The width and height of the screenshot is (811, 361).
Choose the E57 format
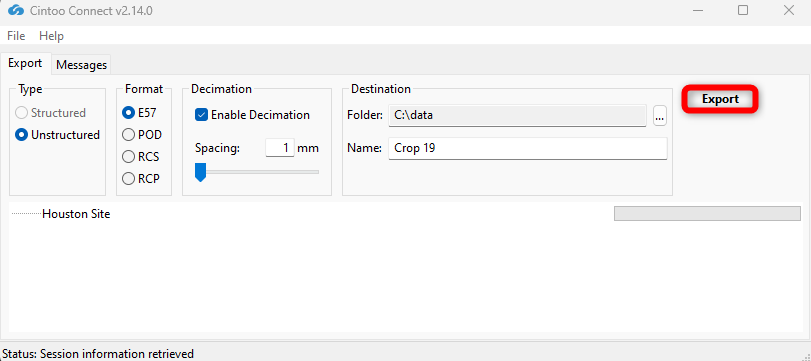click(x=139, y=113)
